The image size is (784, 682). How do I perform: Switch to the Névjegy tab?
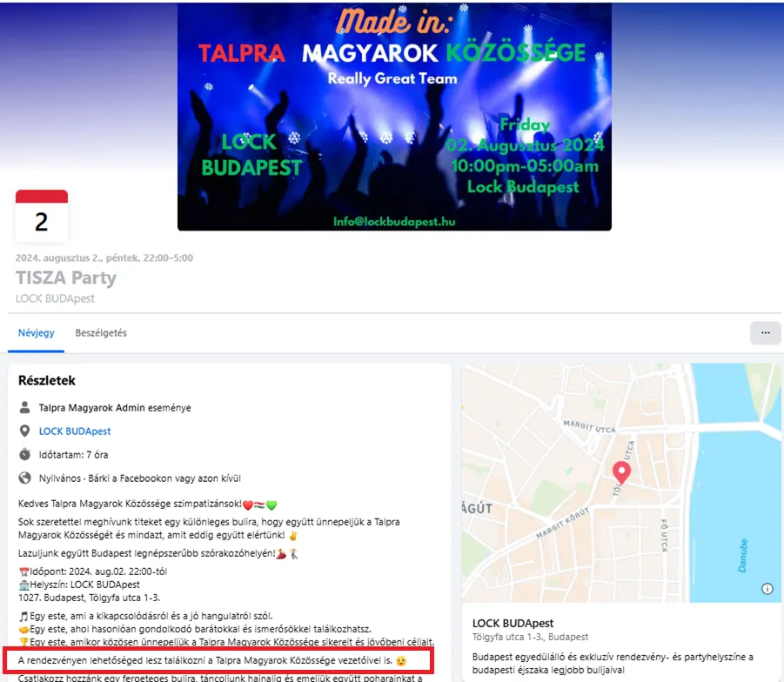[37, 332]
